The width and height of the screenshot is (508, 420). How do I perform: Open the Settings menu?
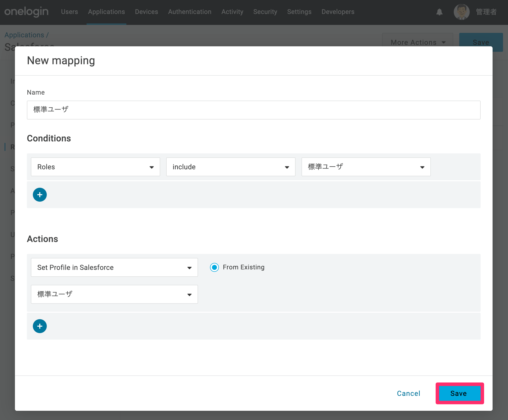click(299, 12)
